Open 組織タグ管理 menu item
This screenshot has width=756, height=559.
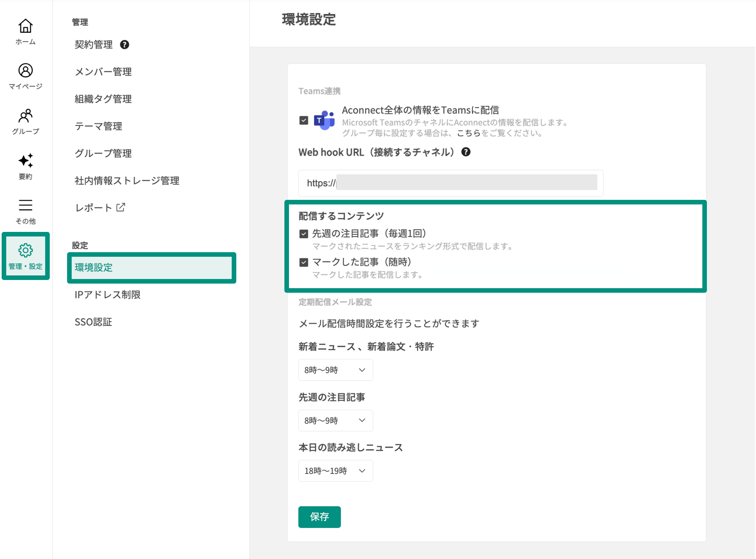tap(103, 99)
